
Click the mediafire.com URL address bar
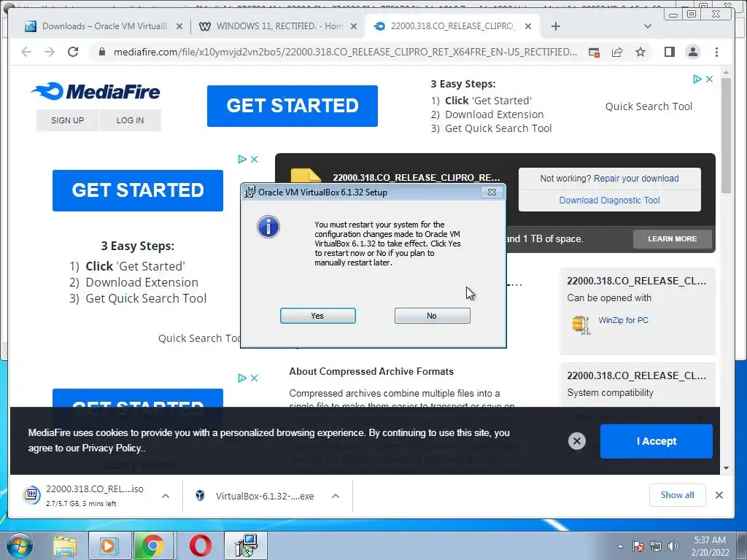(x=345, y=52)
